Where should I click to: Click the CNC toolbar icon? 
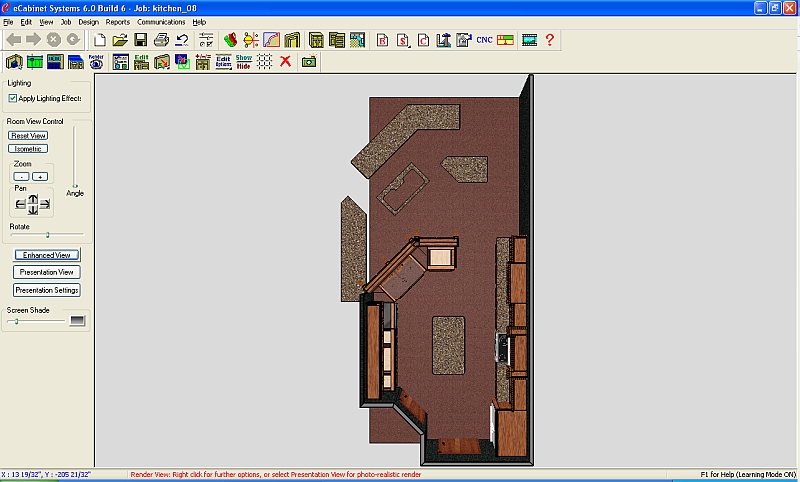[484, 40]
